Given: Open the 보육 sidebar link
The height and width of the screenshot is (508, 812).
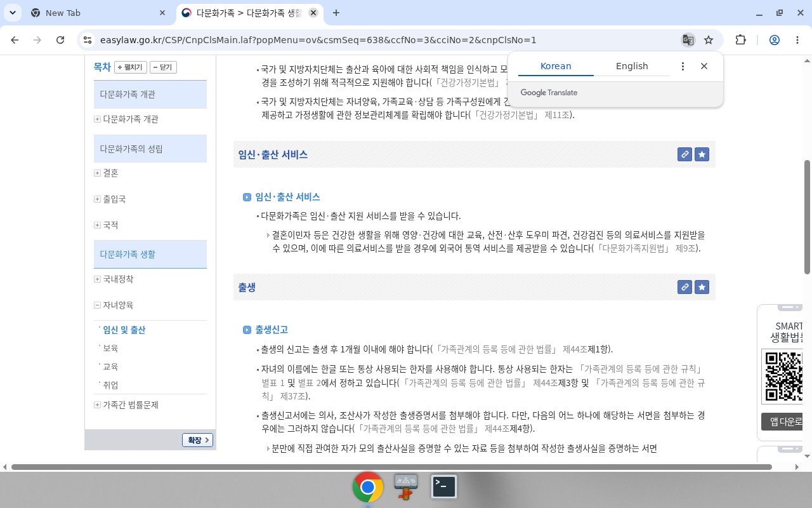Looking at the screenshot, I should (110, 349).
